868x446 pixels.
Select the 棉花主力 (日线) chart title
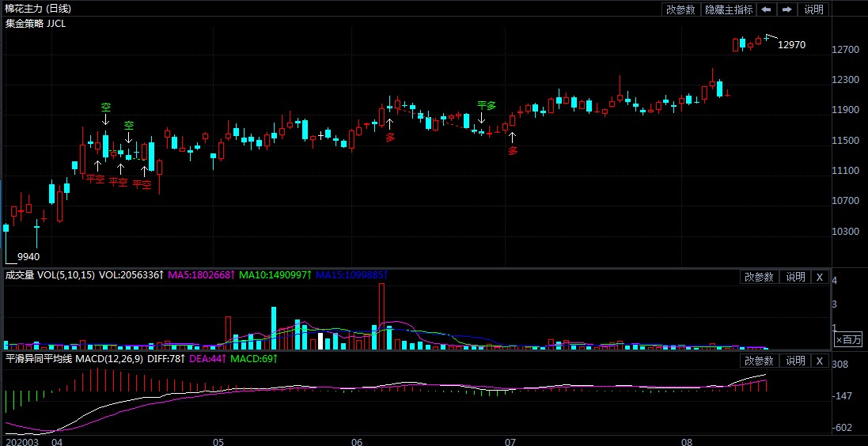(38, 9)
